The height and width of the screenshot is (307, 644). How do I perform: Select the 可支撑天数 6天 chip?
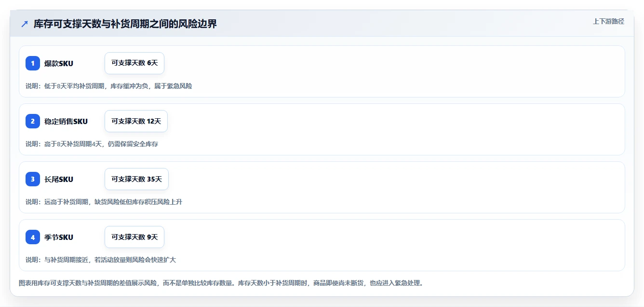134,63
